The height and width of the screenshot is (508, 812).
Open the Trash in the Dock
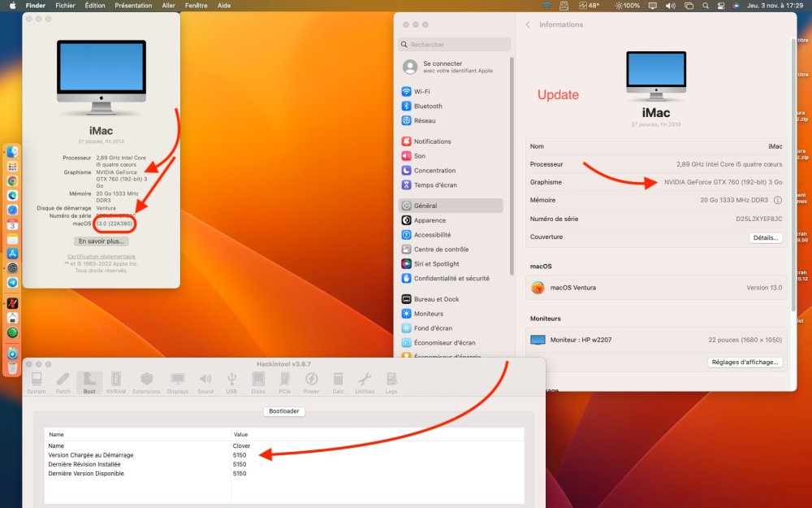pos(12,367)
